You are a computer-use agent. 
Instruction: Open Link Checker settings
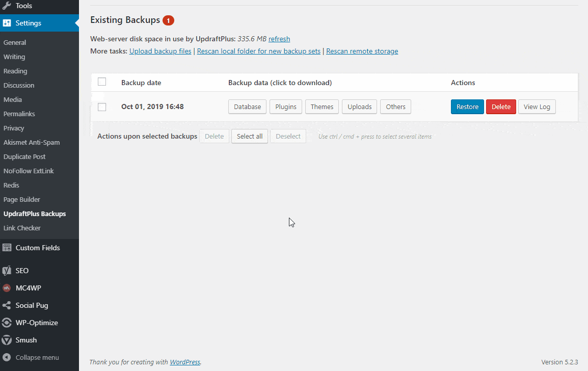tap(22, 228)
